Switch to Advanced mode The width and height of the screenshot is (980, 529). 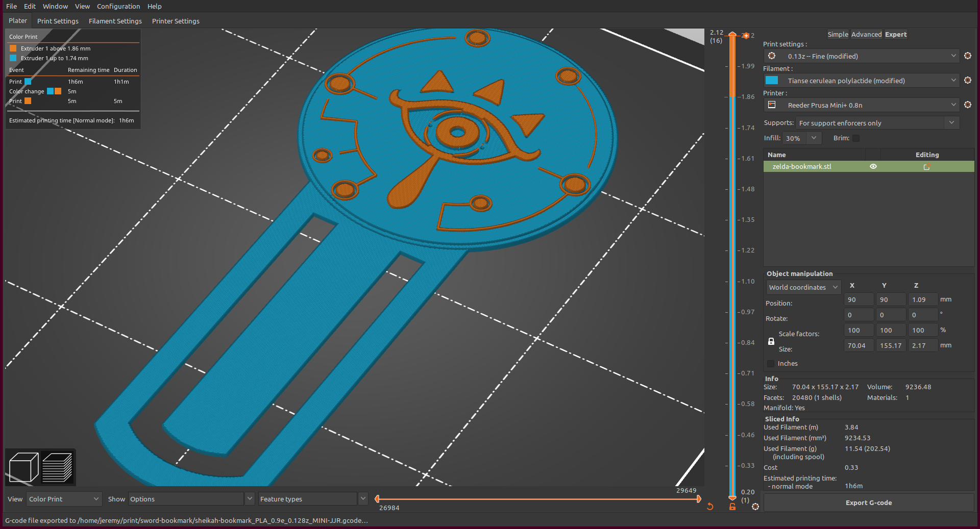pos(866,34)
